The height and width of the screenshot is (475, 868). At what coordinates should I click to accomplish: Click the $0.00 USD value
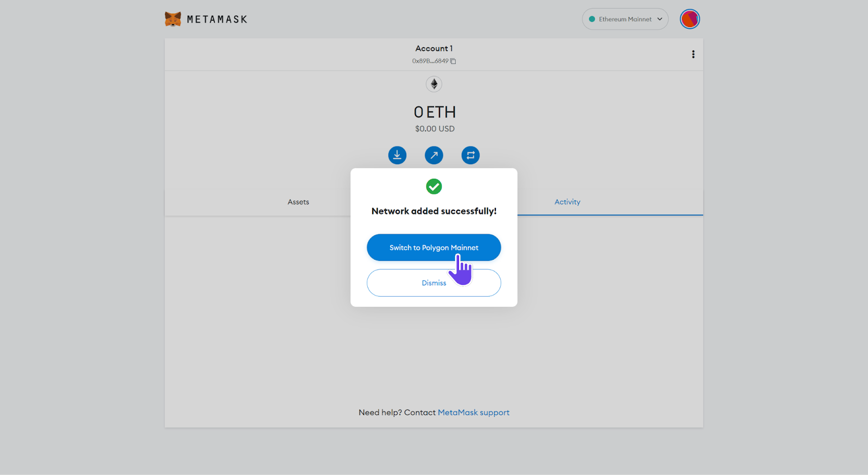coord(435,129)
